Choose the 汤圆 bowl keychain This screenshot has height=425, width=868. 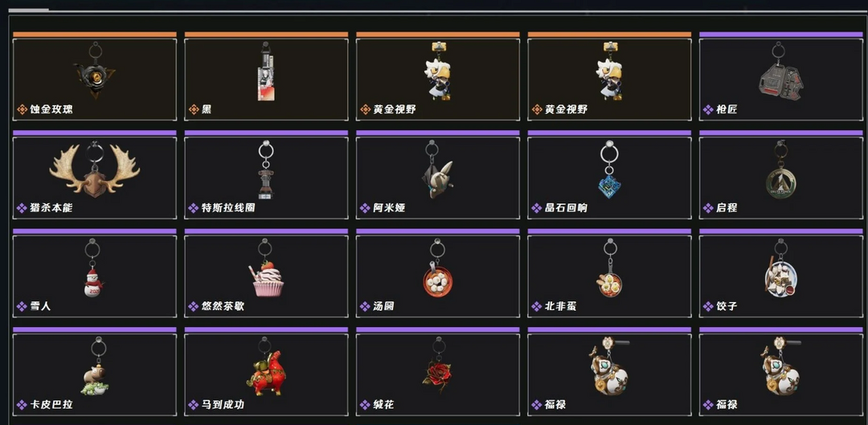point(438,276)
